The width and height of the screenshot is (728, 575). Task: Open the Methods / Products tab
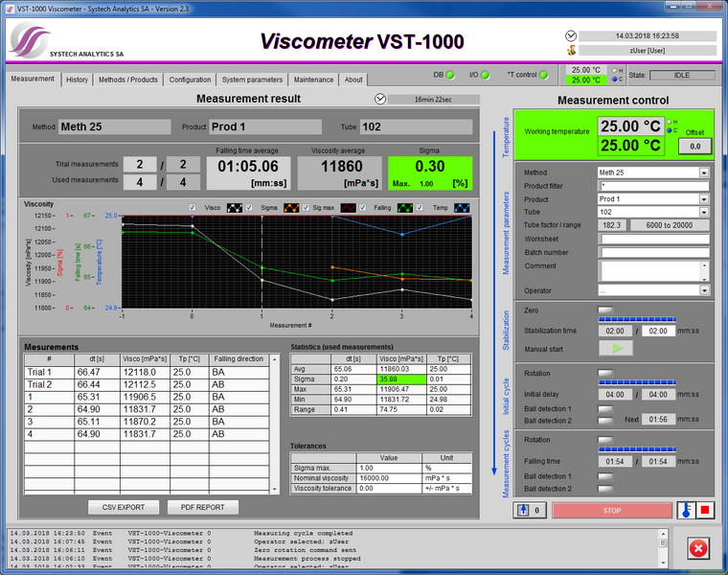pyautogui.click(x=127, y=80)
